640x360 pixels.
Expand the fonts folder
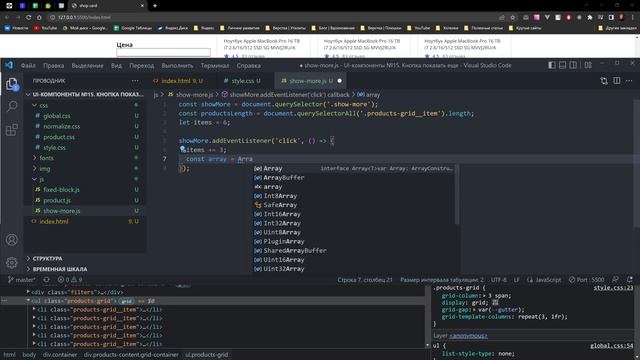35,158
